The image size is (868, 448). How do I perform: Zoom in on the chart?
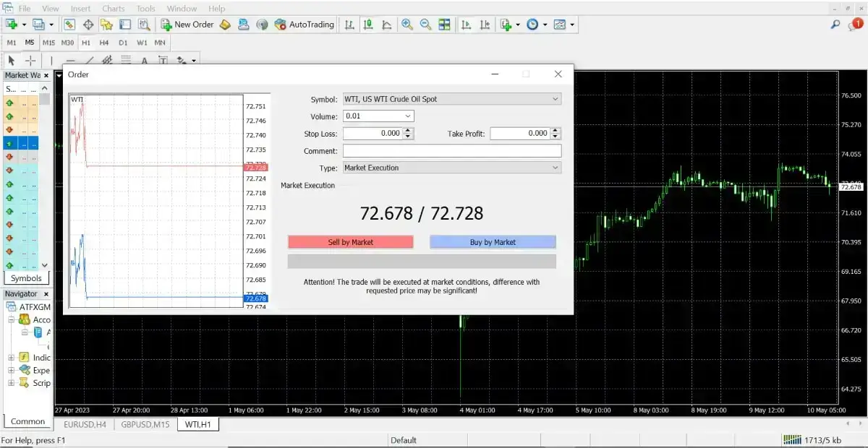coord(407,25)
